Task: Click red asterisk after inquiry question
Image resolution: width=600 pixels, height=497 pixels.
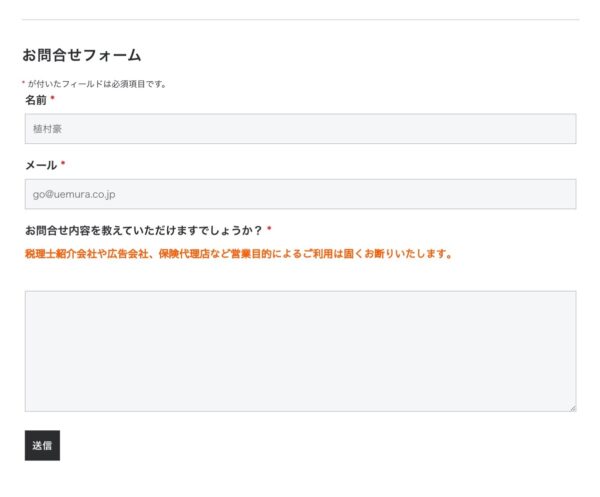Action: [269, 228]
